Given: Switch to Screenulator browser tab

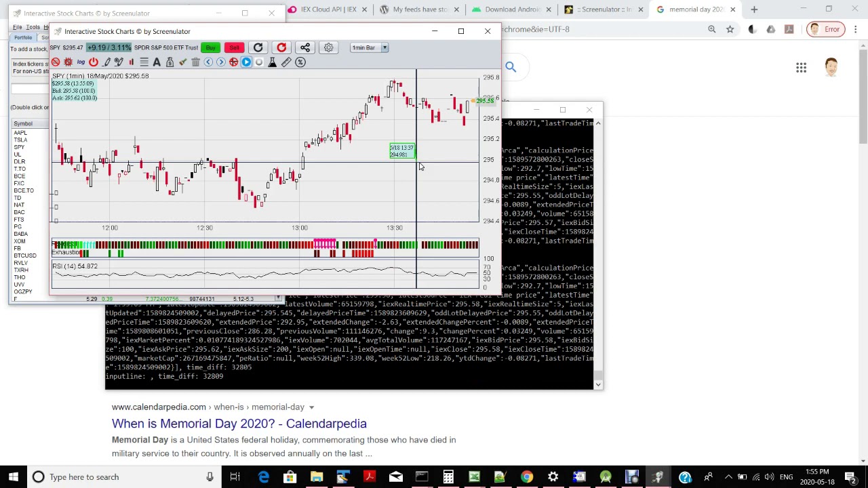Looking at the screenshot, I should 604,9.
